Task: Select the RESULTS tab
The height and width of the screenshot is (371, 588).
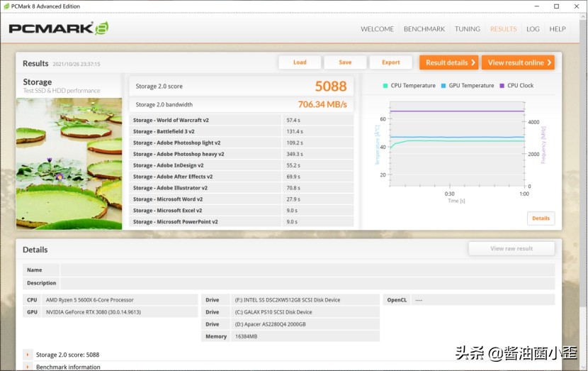Action: coord(503,29)
